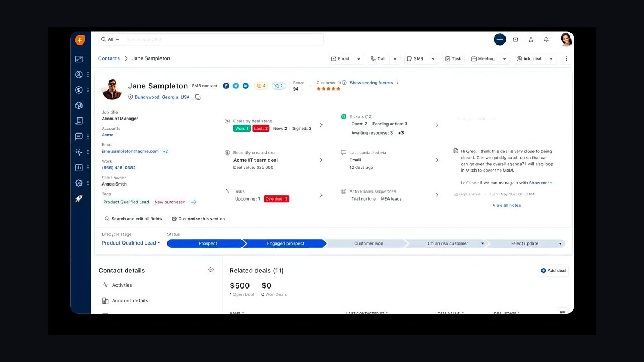The image size is (644, 362).
Task: Expand the Call button dropdown arrow
Action: pyautogui.click(x=394, y=59)
